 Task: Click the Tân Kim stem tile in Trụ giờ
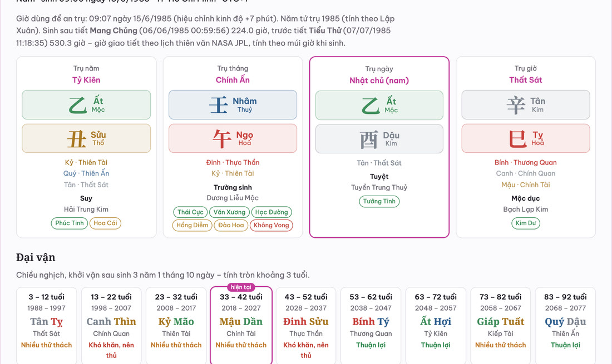(526, 105)
